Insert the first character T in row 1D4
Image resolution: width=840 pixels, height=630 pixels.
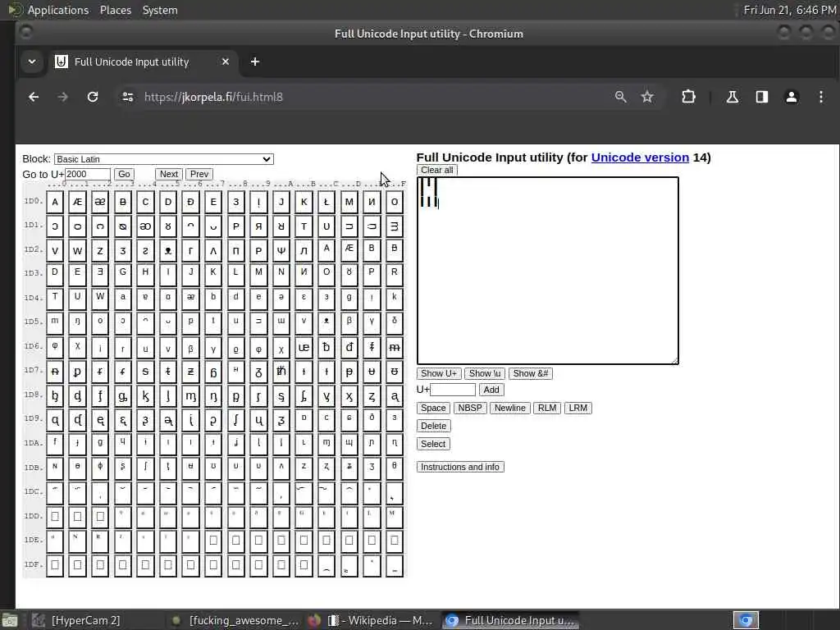point(55,299)
